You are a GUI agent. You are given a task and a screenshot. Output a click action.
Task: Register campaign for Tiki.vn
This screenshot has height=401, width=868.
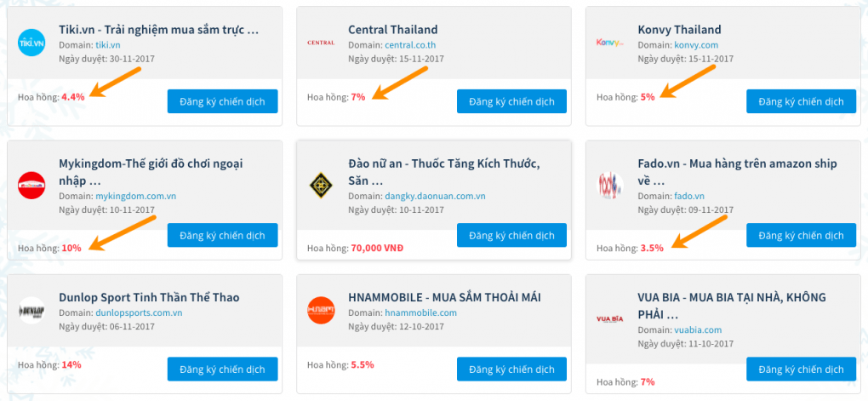tap(222, 101)
